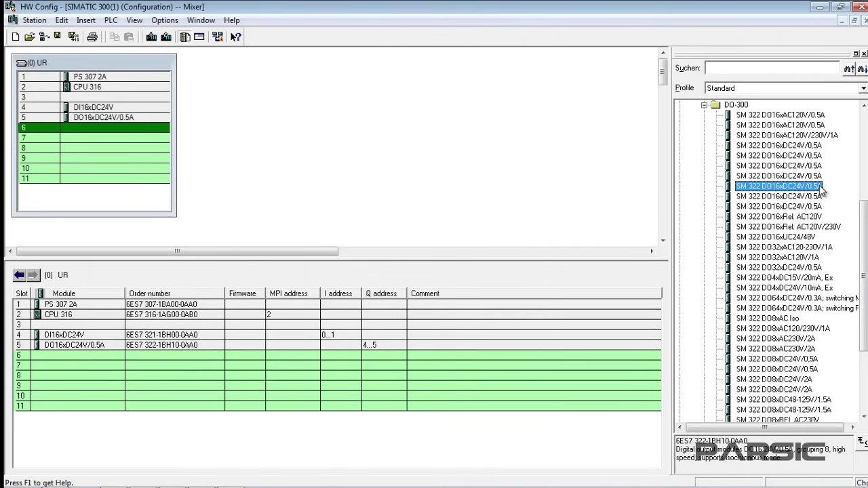This screenshot has width=868, height=488.
Task: Create a new station with New icon
Action: (x=16, y=37)
